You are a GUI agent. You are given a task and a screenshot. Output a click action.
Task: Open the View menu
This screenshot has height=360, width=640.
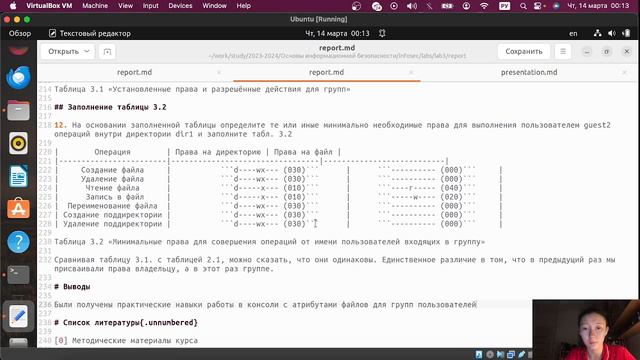tap(125, 6)
